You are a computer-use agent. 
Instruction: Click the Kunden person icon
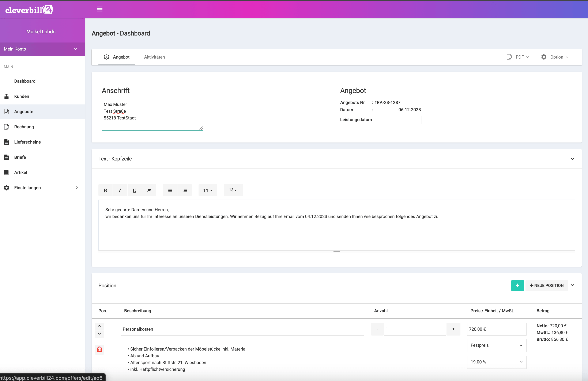[7, 96]
